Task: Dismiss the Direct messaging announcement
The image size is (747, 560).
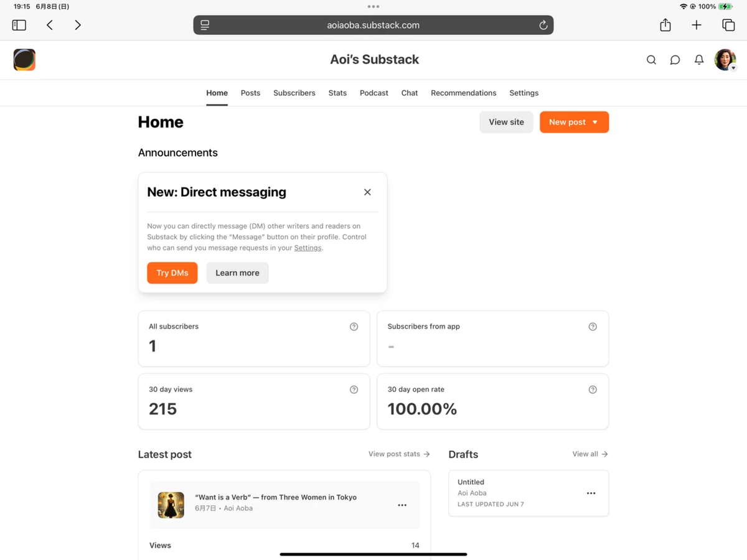Action: pos(367,192)
